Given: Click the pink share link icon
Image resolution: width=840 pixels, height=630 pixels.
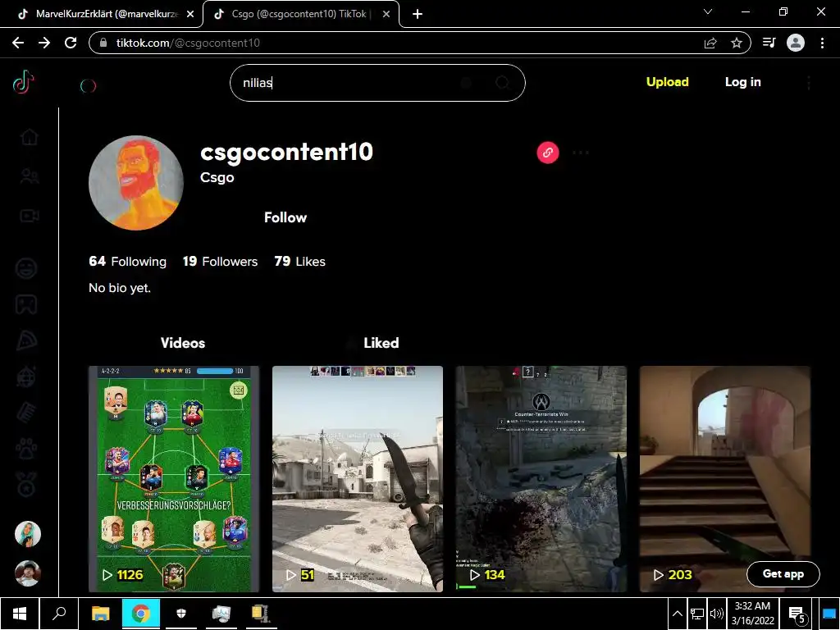Looking at the screenshot, I should [547, 153].
